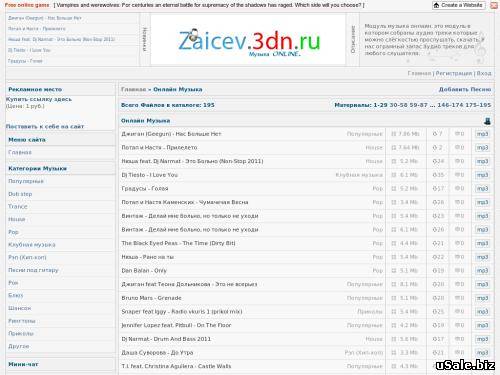Image resolution: width=500 pixels, height=375 pixels.
Task: Click mp3 icon for Bruno Mars - Grenade
Action: (x=482, y=298)
